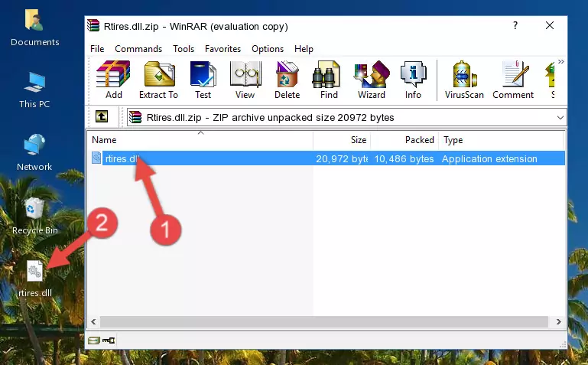The image size is (588, 365).
Task: Click the horizontal scrollbar track
Action: 324,321
